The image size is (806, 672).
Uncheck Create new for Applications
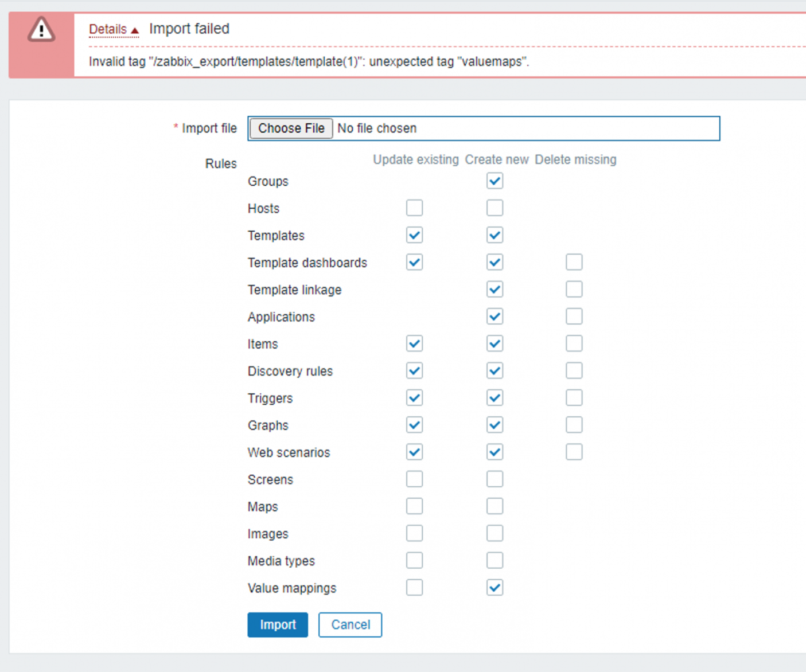coord(494,317)
